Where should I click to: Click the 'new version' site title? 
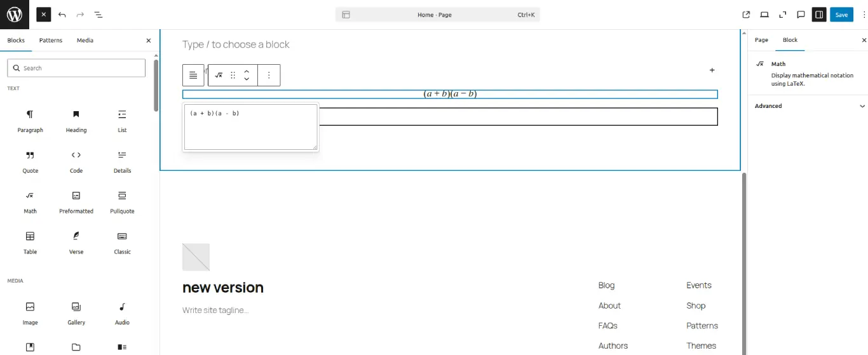(x=223, y=288)
